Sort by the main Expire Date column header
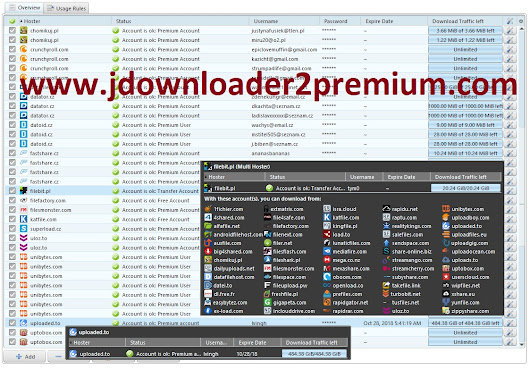Viewport: 530px width, 369px height. (394, 21)
